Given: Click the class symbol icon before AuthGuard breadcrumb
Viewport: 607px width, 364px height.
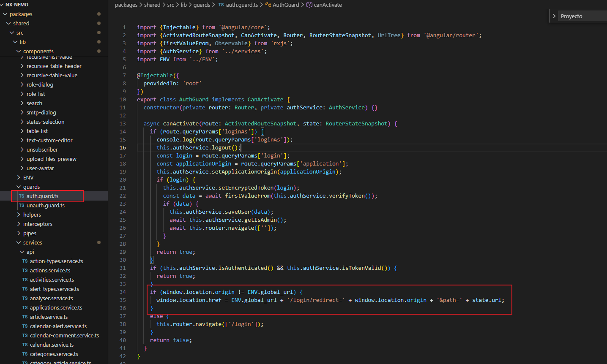Looking at the screenshot, I should (268, 5).
